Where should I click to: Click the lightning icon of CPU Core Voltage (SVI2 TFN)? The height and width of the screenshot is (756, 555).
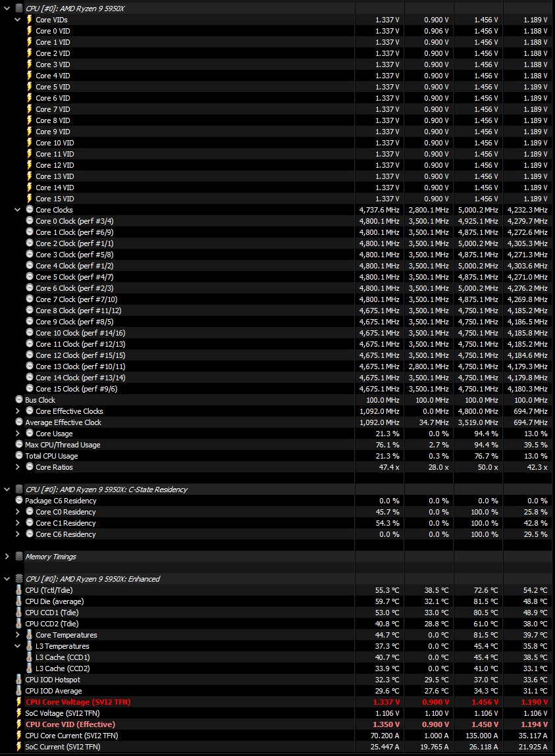pos(19,702)
